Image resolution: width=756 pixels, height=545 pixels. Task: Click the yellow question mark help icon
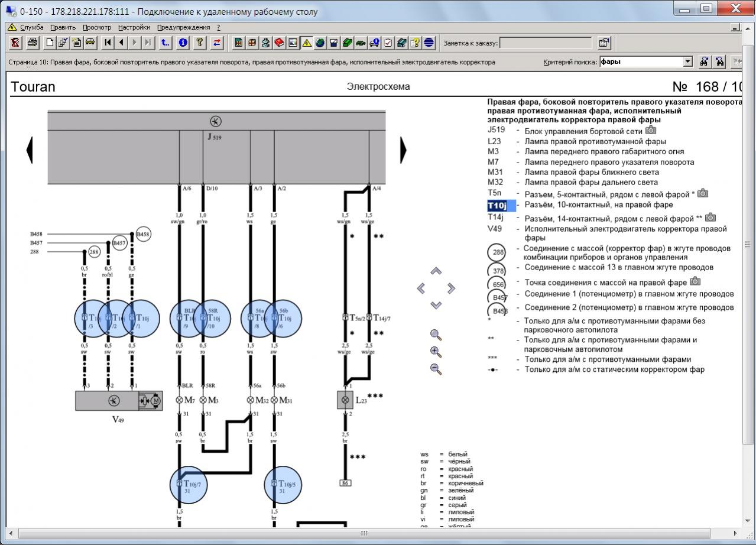point(200,43)
